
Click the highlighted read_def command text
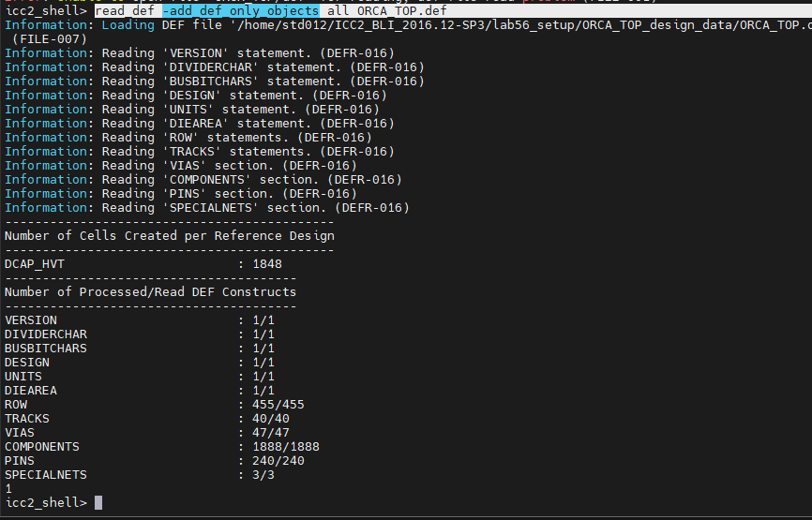(125, 11)
